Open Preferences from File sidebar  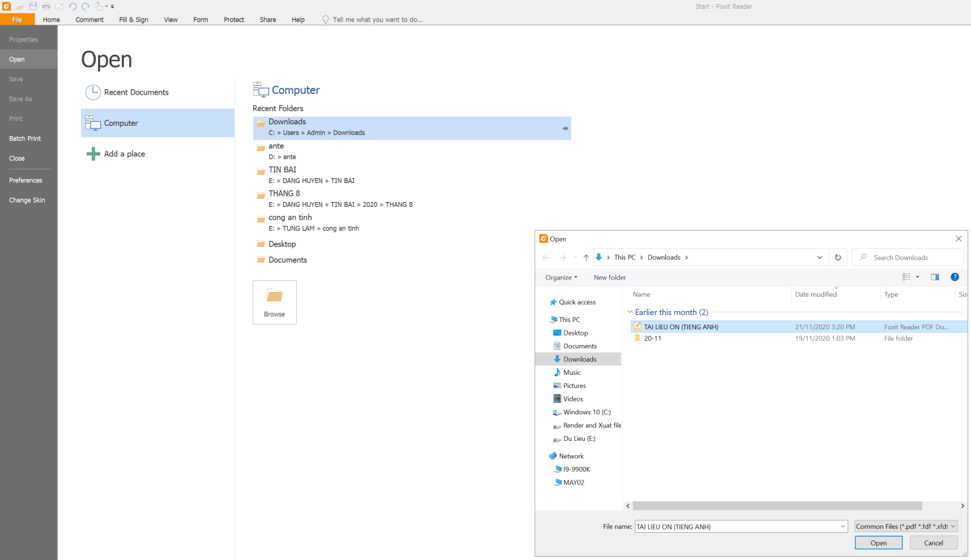29,180
